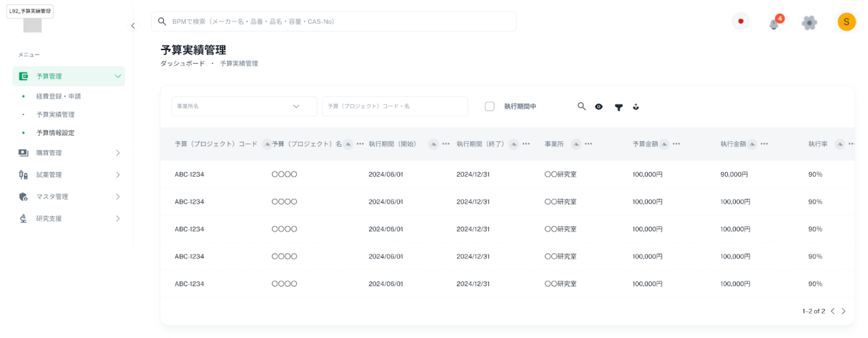Sort by 予算金額 column arrow

[664, 144]
